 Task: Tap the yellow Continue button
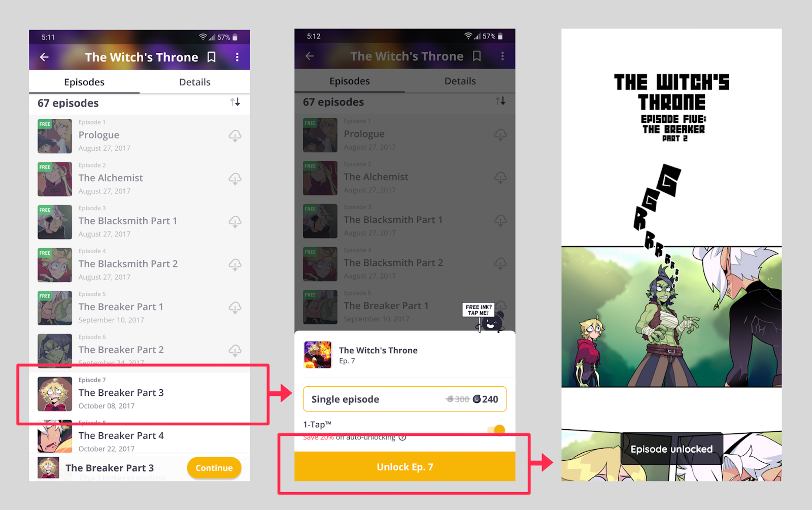coord(214,468)
